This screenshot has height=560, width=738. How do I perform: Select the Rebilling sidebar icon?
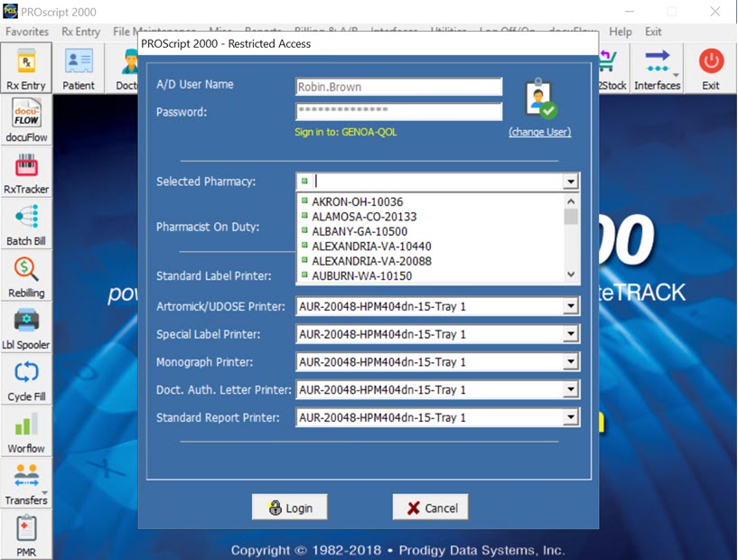(x=26, y=276)
